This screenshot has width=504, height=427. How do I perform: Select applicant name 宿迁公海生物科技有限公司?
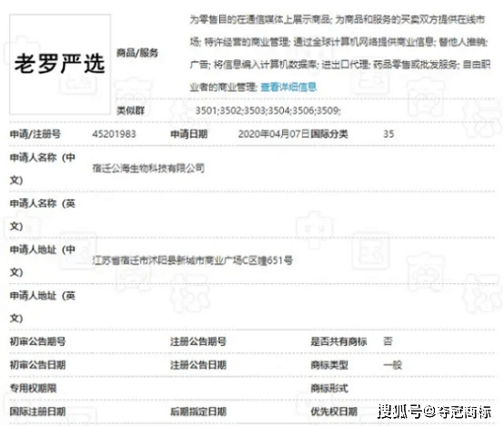click(x=148, y=168)
